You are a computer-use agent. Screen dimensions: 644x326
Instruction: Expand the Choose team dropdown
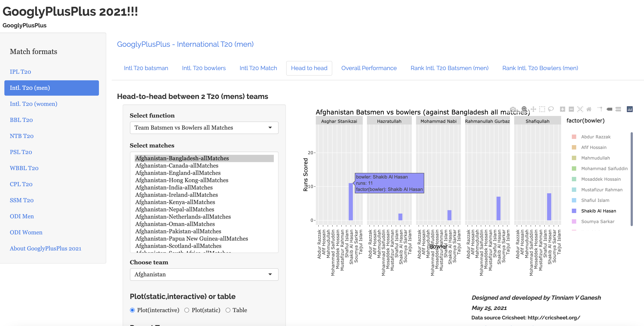tap(204, 275)
